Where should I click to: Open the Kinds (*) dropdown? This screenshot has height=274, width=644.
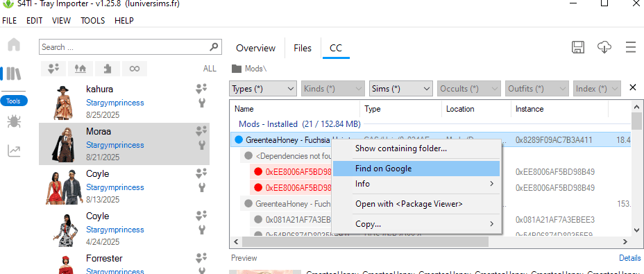coord(333,89)
